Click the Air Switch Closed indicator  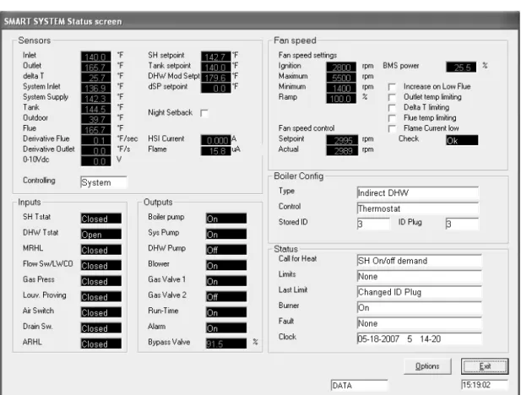[x=101, y=312]
